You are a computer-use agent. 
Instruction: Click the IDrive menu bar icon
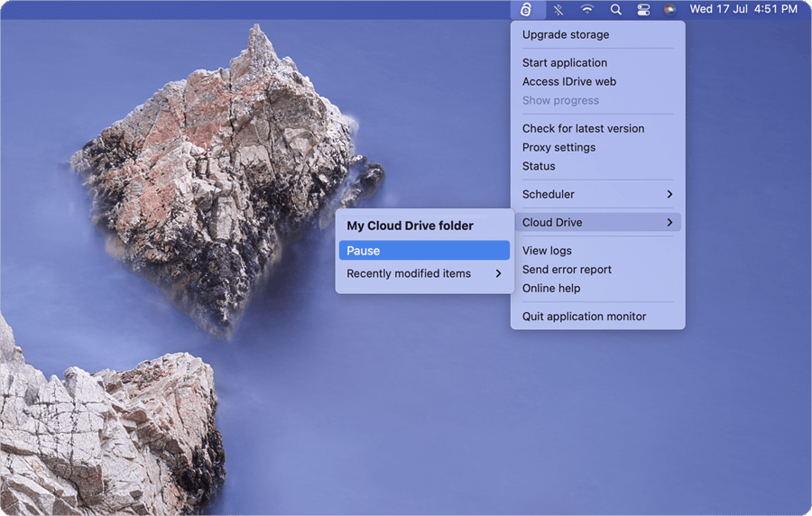pos(527,9)
